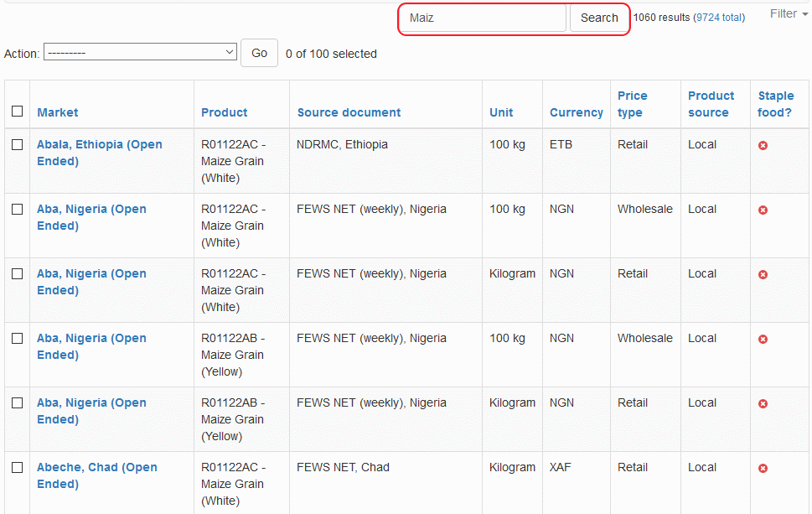Click inside the search field containing Maiz

click(x=484, y=18)
